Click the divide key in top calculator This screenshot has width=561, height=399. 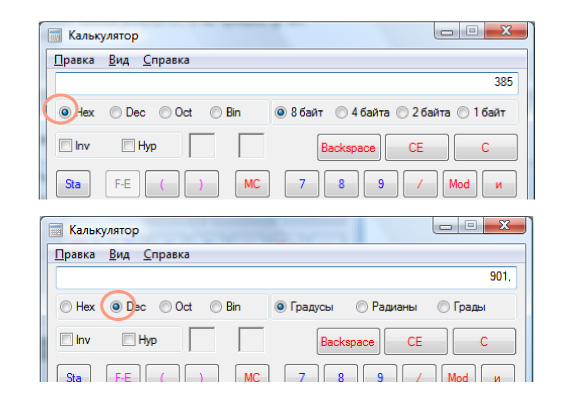(x=420, y=184)
